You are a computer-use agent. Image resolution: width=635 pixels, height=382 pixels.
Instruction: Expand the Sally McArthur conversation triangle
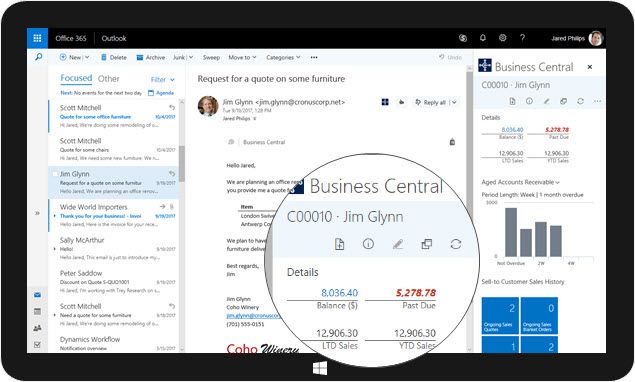[x=55, y=249]
